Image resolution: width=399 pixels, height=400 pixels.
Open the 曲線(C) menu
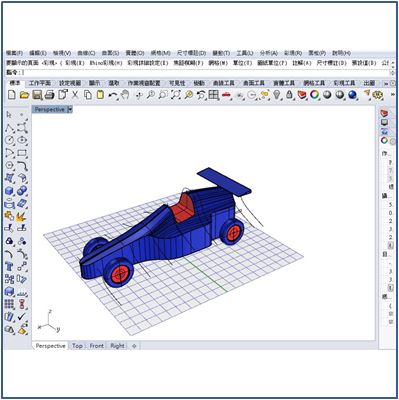(x=86, y=53)
